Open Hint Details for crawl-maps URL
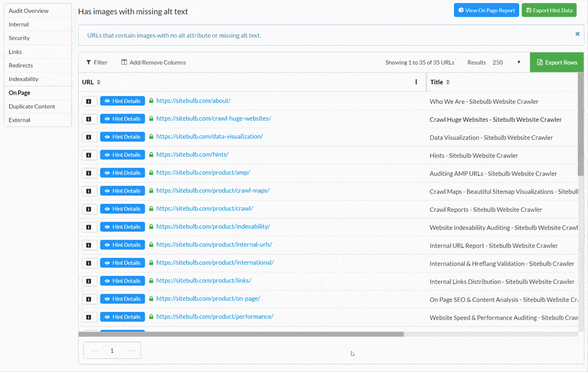This screenshot has width=588, height=372. [x=123, y=191]
